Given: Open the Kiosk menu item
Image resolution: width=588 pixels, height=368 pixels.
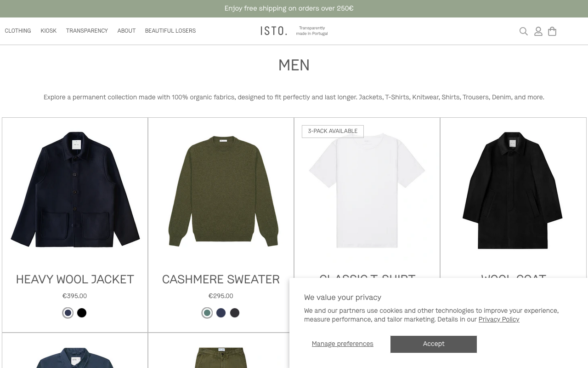Looking at the screenshot, I should pos(48,31).
